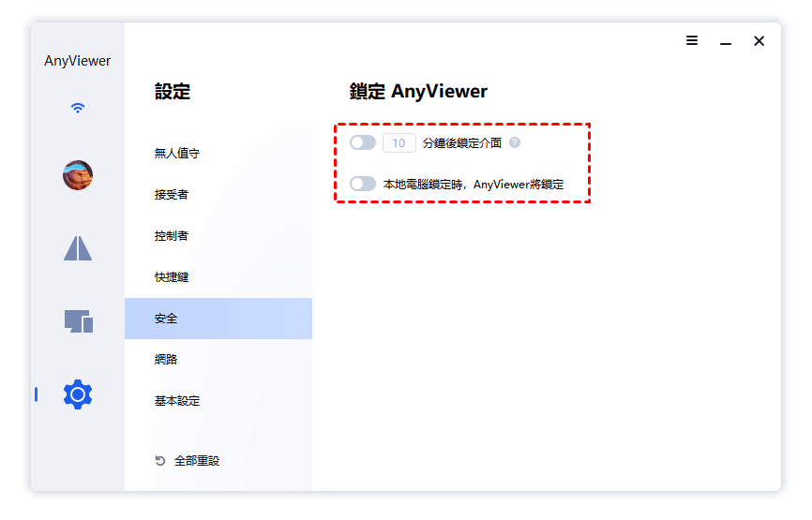The height and width of the screenshot is (520, 812).
Task: Toggle lock interface after minutes switch
Action: click(x=363, y=142)
